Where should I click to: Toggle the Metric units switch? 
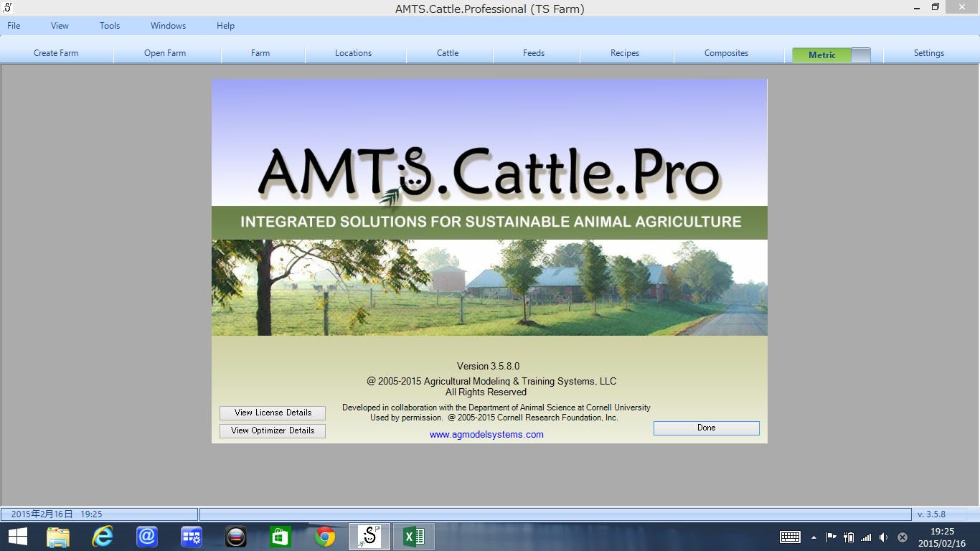831,55
